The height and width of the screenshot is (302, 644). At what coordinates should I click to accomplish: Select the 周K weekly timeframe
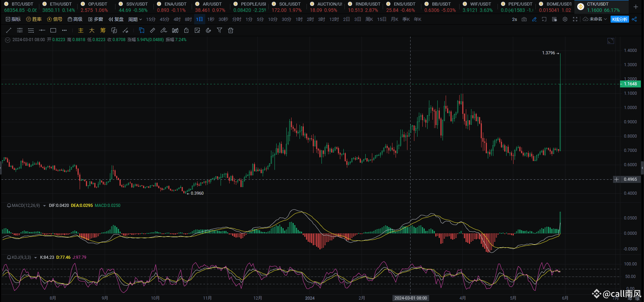[369, 20]
